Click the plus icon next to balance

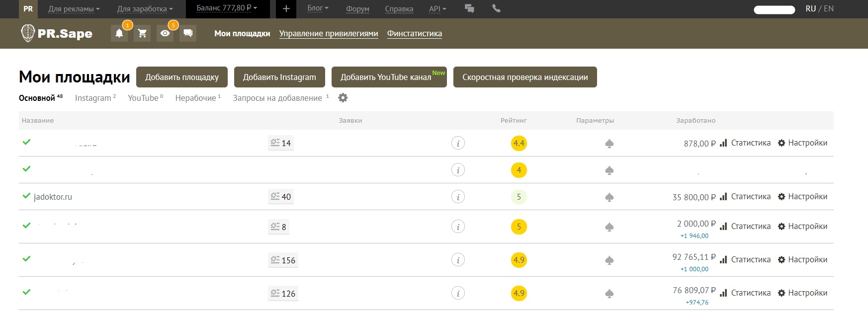(286, 9)
